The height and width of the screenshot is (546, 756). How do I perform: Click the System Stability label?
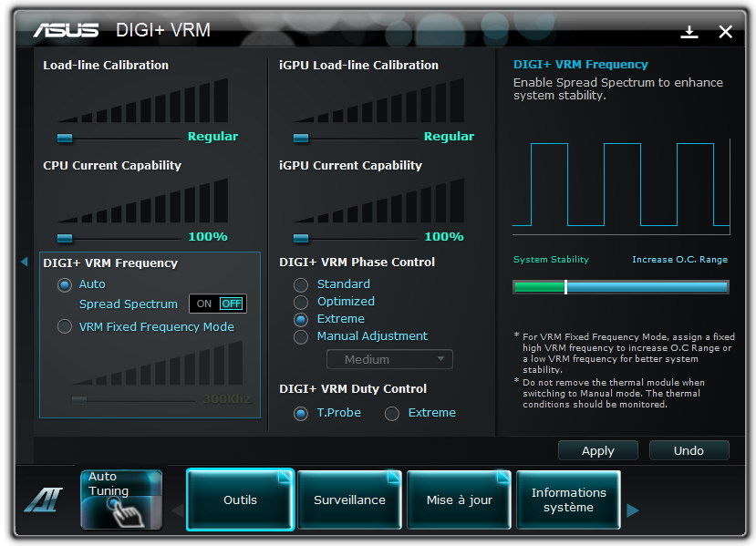click(551, 259)
